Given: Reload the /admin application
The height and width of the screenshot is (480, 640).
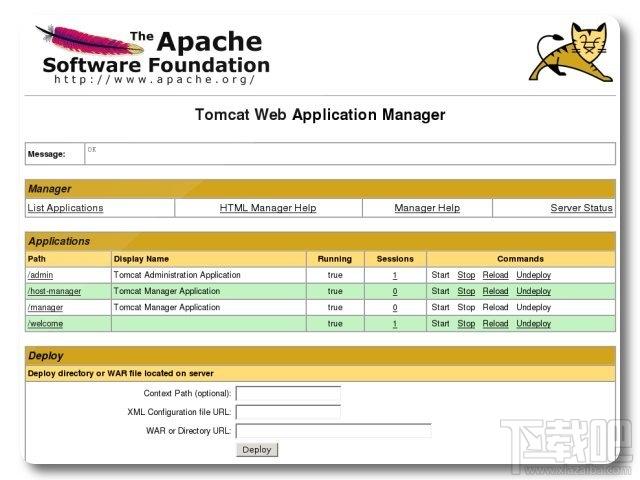Looking at the screenshot, I should [496, 275].
